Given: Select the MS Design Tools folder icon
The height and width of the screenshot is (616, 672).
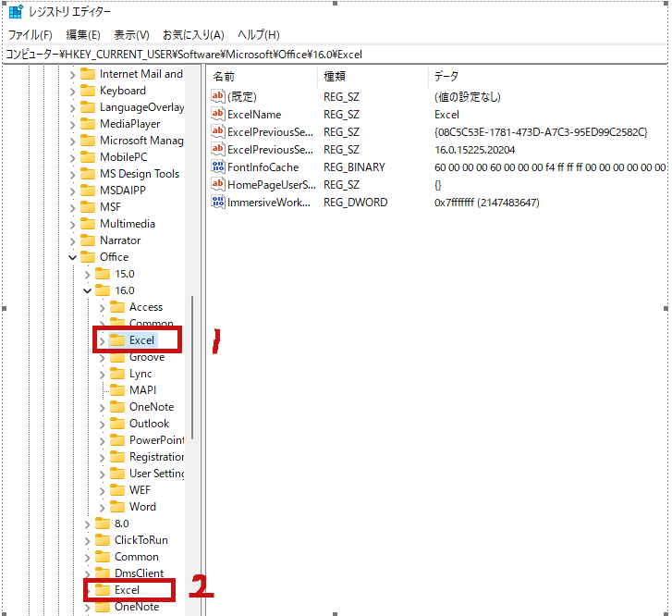Looking at the screenshot, I should tap(88, 174).
